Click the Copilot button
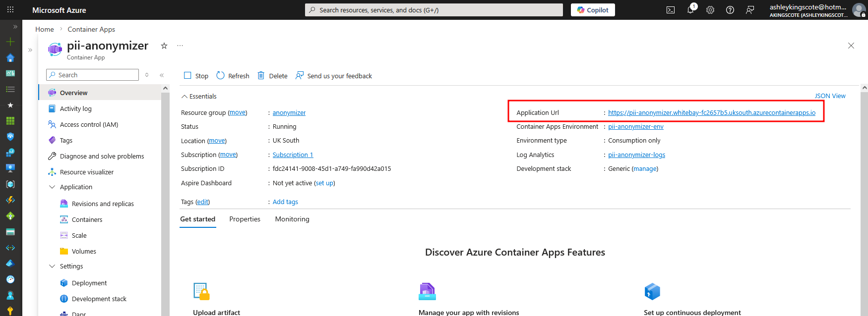This screenshot has width=868, height=316. 593,10
